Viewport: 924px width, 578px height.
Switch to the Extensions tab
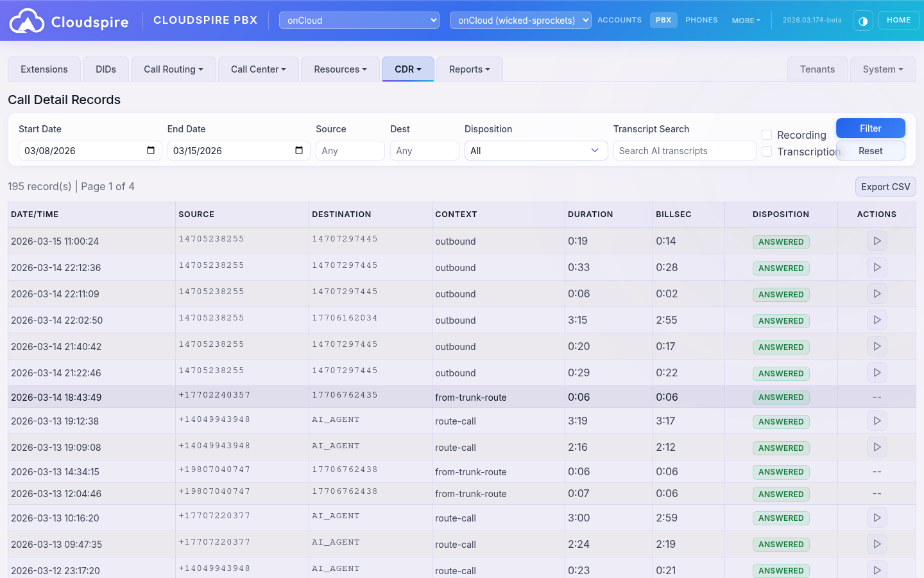pos(44,69)
